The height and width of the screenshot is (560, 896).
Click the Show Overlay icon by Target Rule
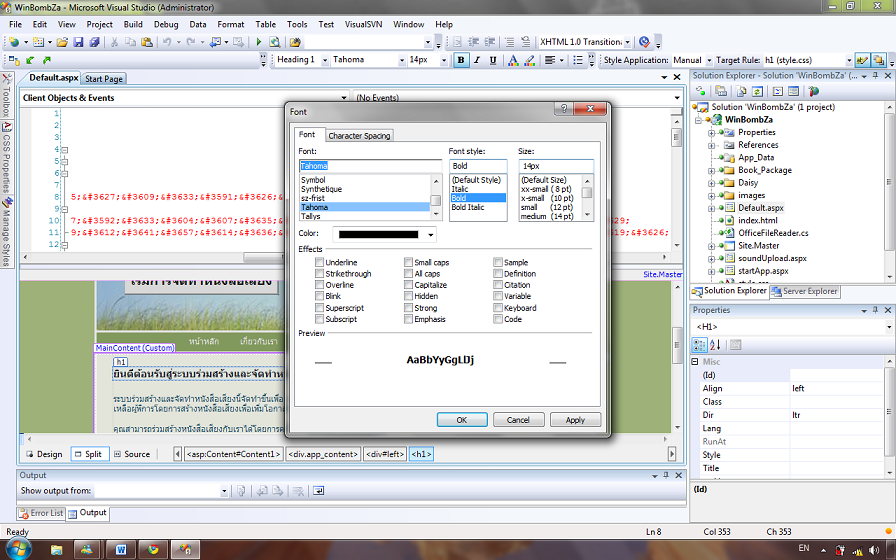pos(879,60)
